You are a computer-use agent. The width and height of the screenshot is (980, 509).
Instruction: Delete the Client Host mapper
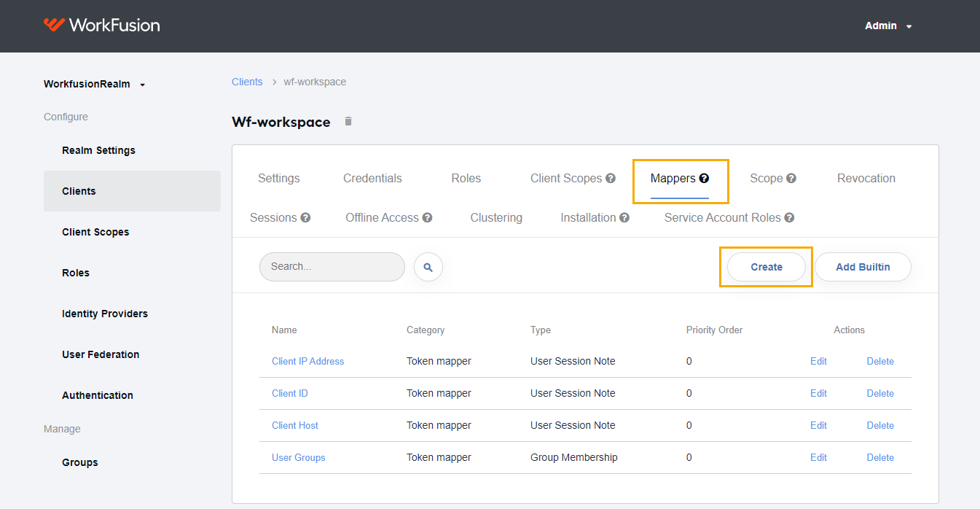pos(880,425)
